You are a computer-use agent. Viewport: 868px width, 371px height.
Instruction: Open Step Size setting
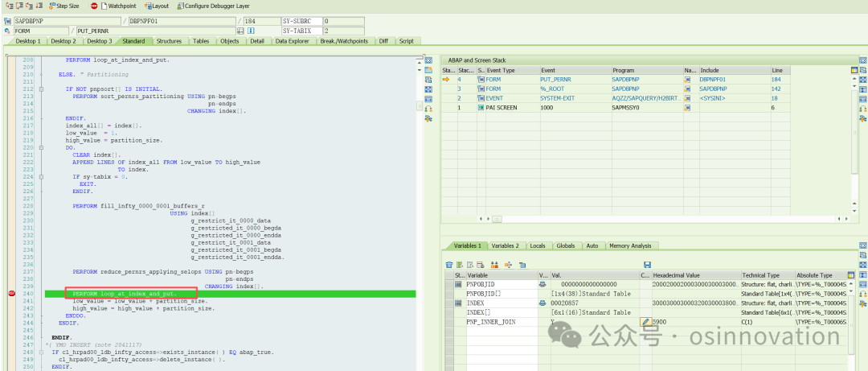point(64,6)
